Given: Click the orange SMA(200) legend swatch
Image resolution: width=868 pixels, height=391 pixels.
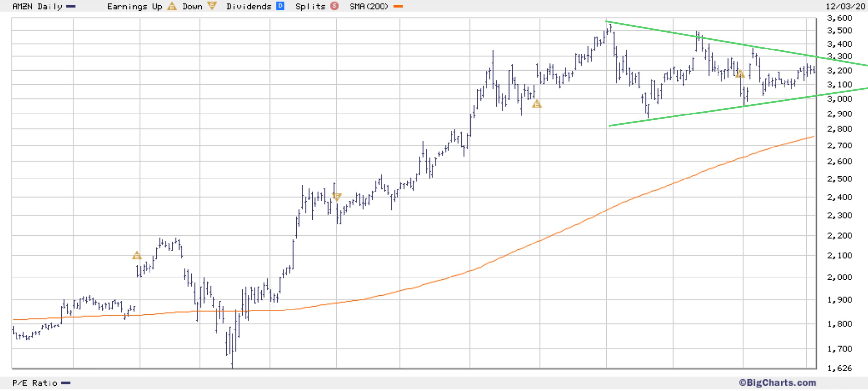Looking at the screenshot, I should click(x=398, y=6).
